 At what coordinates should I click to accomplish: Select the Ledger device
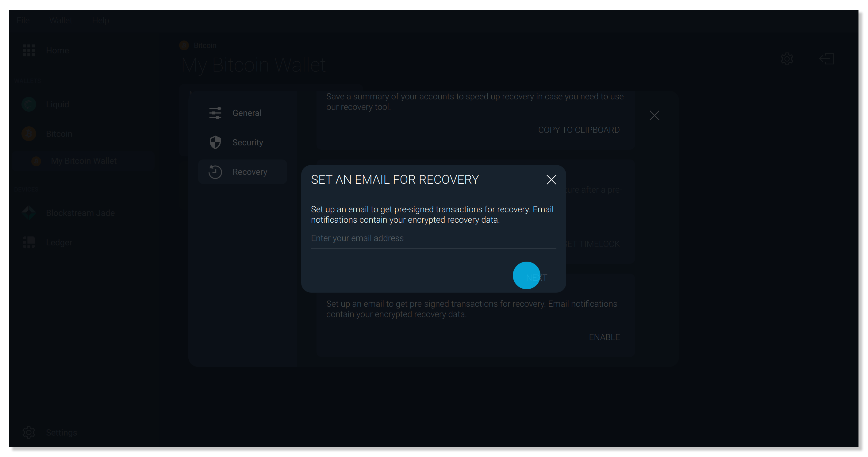point(59,242)
